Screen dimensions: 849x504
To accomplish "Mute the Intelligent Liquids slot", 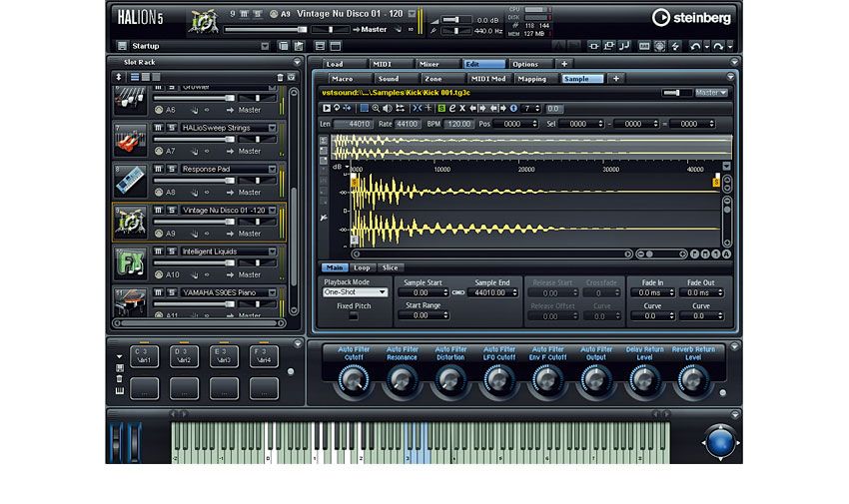I will (158, 252).
